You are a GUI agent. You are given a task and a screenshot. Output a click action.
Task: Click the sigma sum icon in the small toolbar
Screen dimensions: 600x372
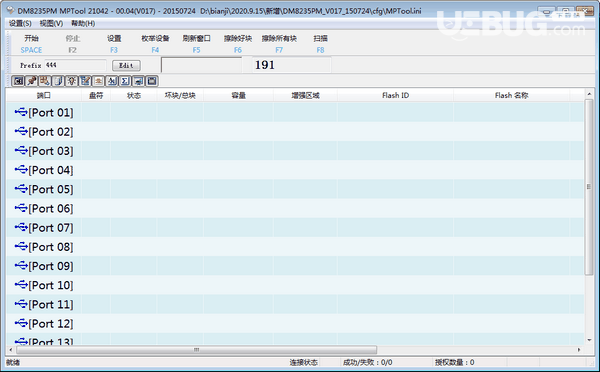click(x=125, y=81)
